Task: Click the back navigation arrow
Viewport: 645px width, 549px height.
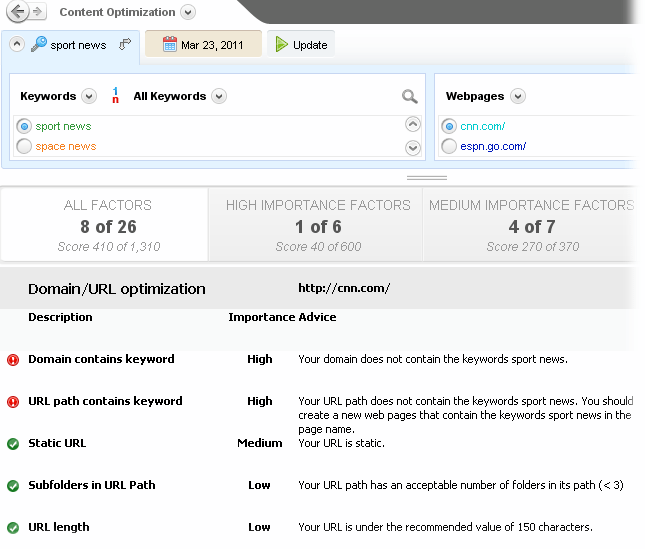Action: pyautogui.click(x=16, y=12)
